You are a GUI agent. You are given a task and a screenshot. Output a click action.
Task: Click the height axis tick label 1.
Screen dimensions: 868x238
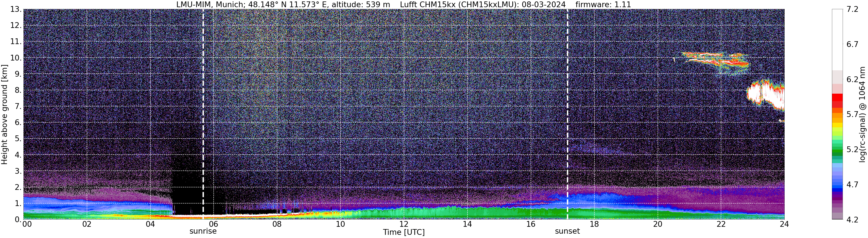[18, 203]
